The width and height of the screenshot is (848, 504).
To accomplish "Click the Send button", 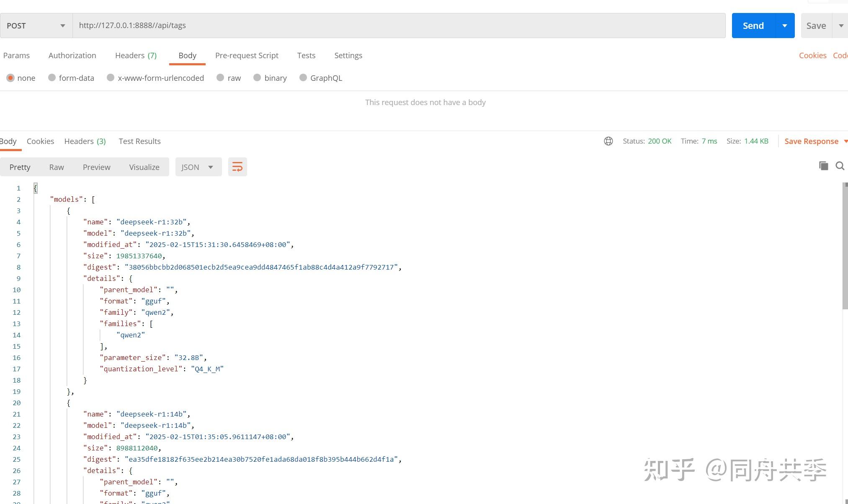I will 753,26.
